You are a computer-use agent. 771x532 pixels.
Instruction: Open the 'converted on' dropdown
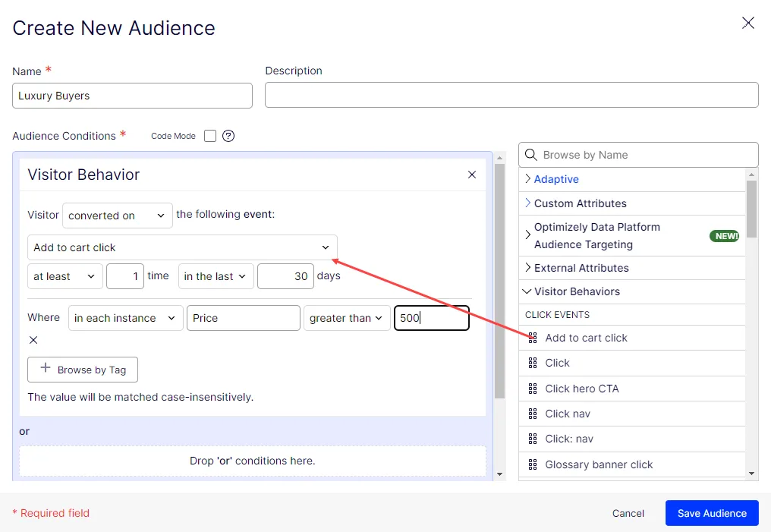click(x=118, y=216)
